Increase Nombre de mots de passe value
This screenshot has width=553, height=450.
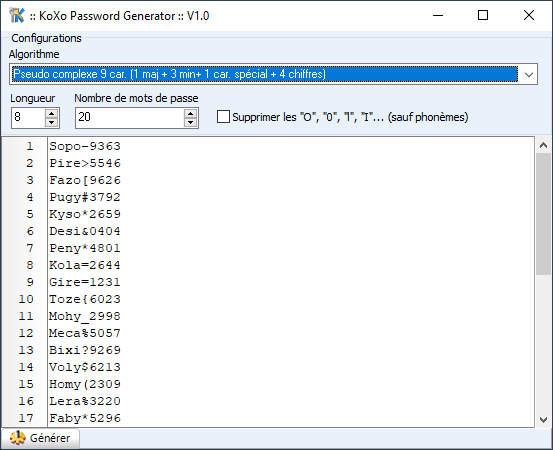pos(190,114)
